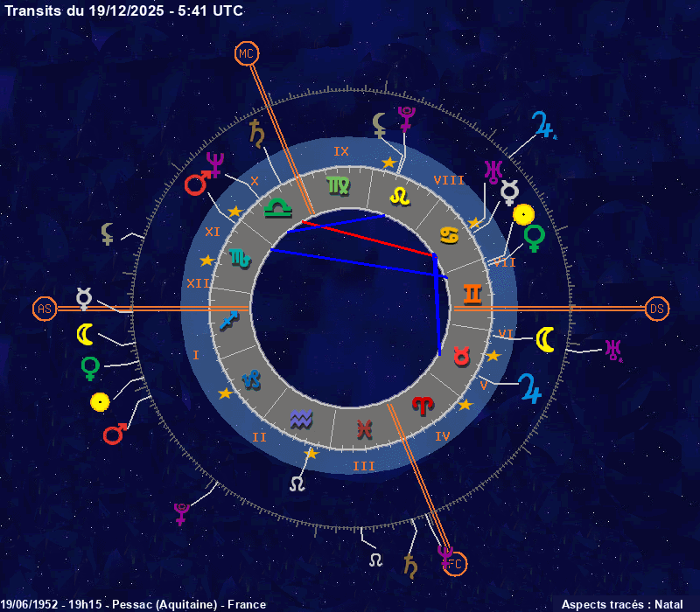This screenshot has width=700, height=612.
Task: Select the green Libra sign glyph
Action: pyautogui.click(x=276, y=208)
